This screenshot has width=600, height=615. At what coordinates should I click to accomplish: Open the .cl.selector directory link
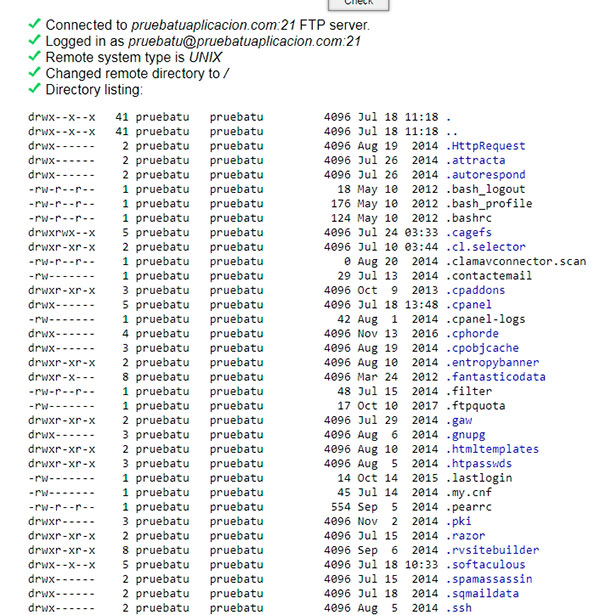tap(485, 247)
